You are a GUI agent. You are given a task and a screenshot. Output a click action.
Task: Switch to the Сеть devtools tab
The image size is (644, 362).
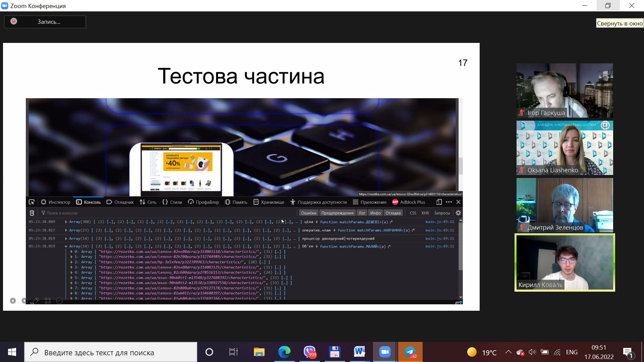click(148, 202)
